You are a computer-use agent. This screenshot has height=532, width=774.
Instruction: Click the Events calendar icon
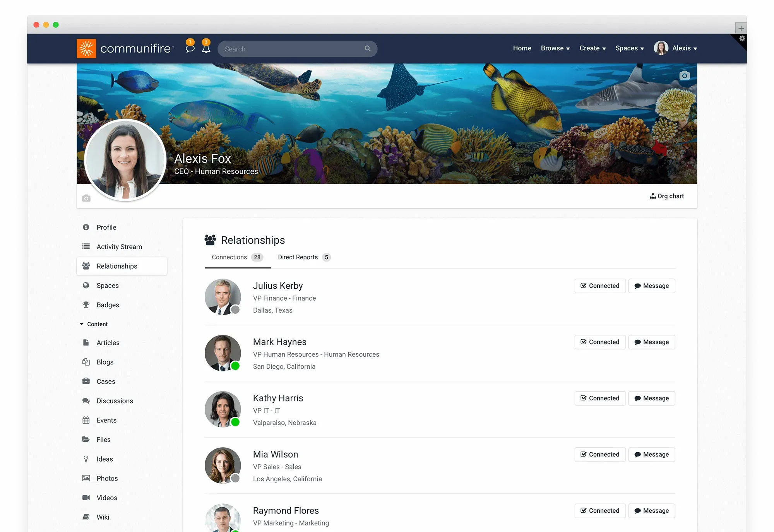click(86, 420)
